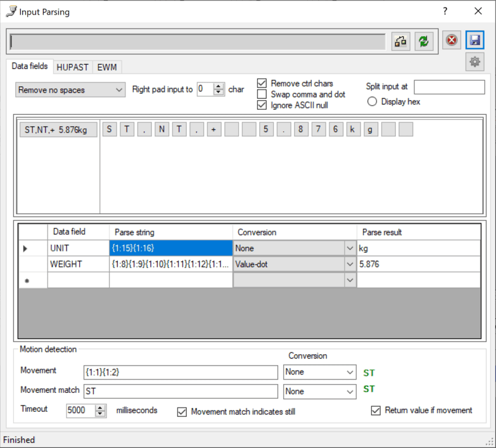Viewport: 496px width, 448px height.
Task: Click the character 'k' cell button
Action: [353, 130]
